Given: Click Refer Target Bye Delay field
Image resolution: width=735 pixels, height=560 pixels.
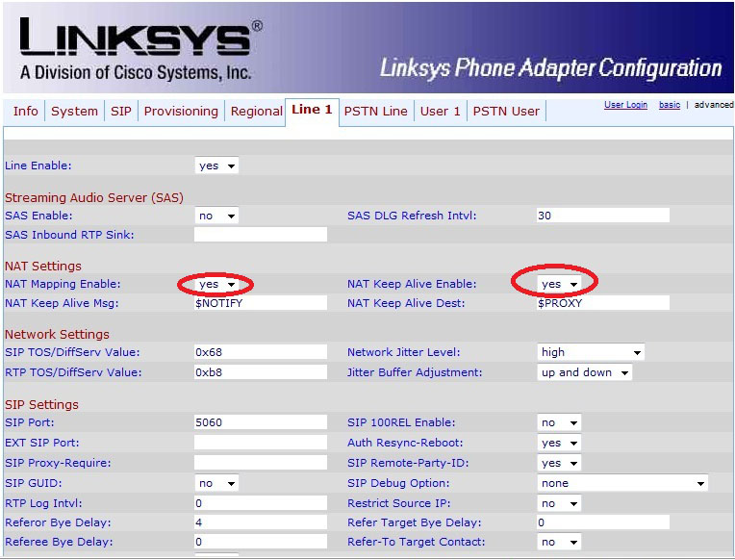Looking at the screenshot, I should [603, 522].
